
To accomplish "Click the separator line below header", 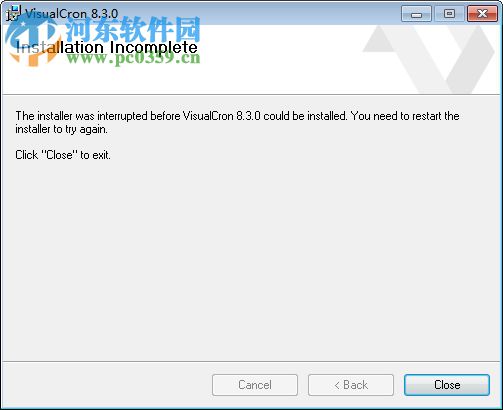I will pos(251,95).
